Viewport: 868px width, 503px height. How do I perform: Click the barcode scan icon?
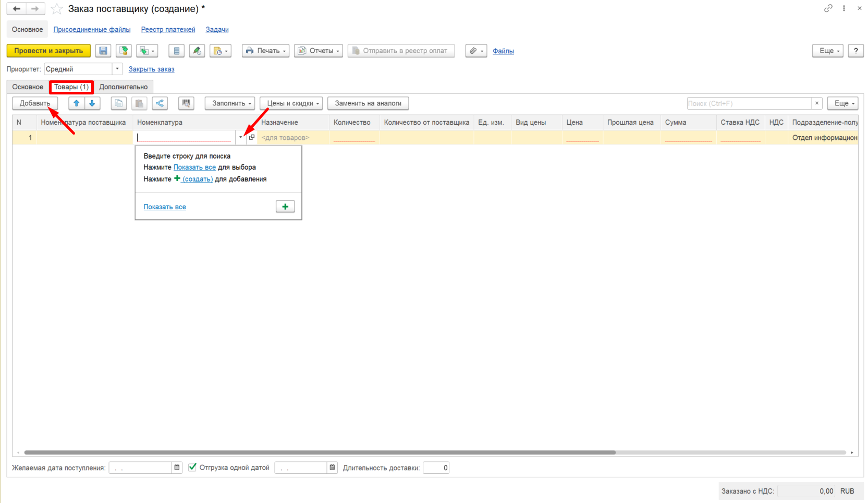[186, 103]
